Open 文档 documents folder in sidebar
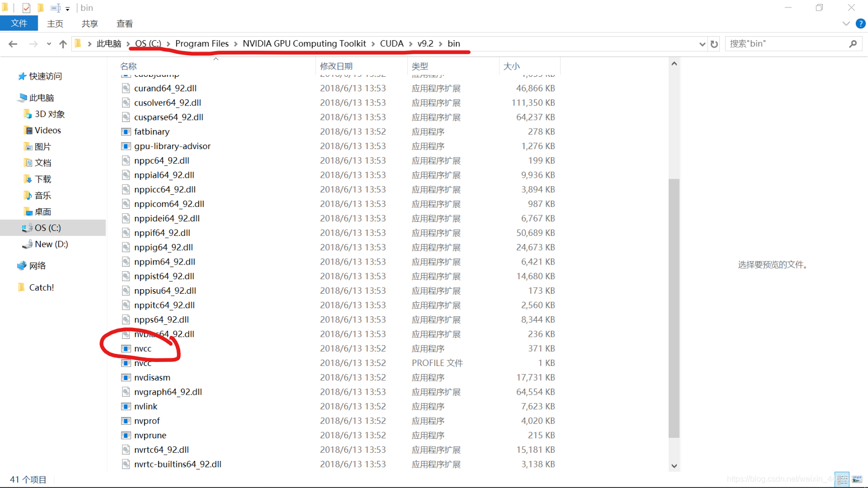The height and width of the screenshot is (488, 868). (37, 163)
